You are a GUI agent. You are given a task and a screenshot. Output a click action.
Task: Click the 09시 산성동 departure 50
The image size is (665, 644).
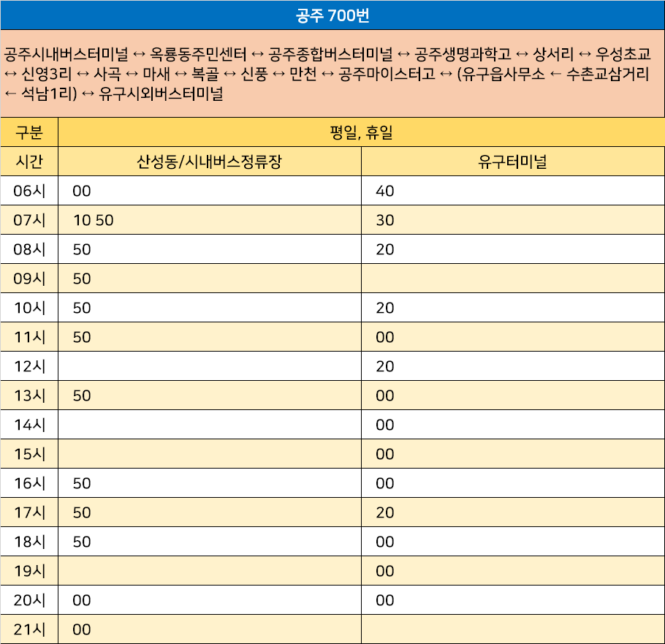coord(81,279)
